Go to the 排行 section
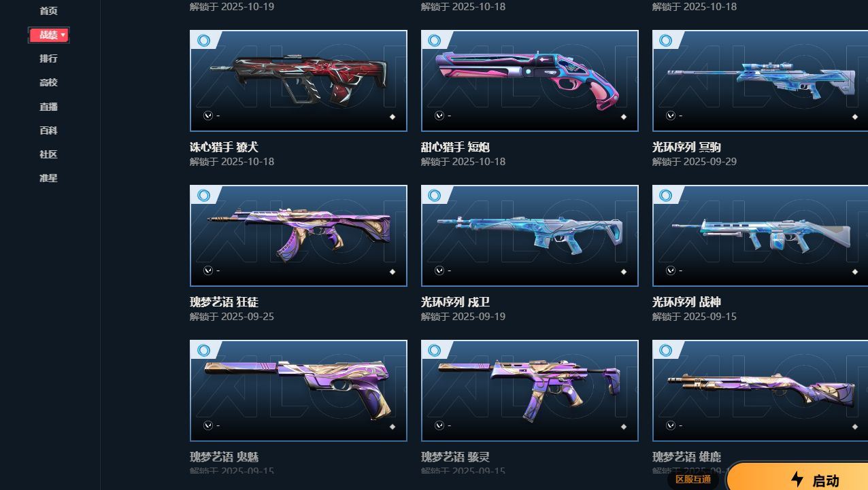This screenshot has width=868, height=490. [49, 58]
